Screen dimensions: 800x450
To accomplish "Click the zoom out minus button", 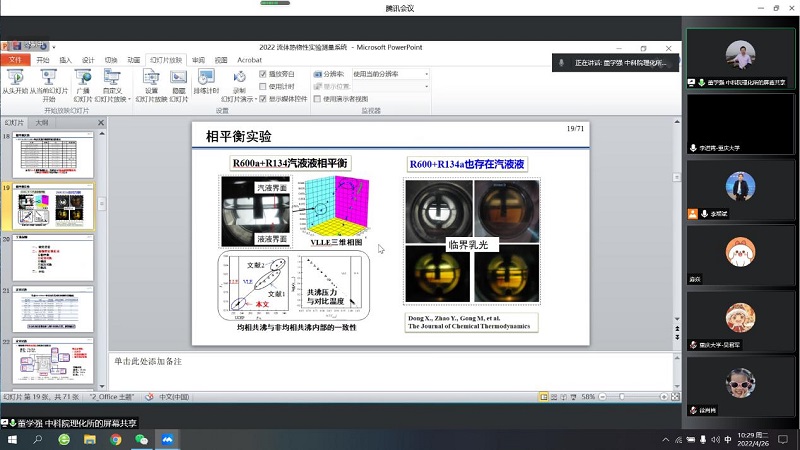I will 603,396.
